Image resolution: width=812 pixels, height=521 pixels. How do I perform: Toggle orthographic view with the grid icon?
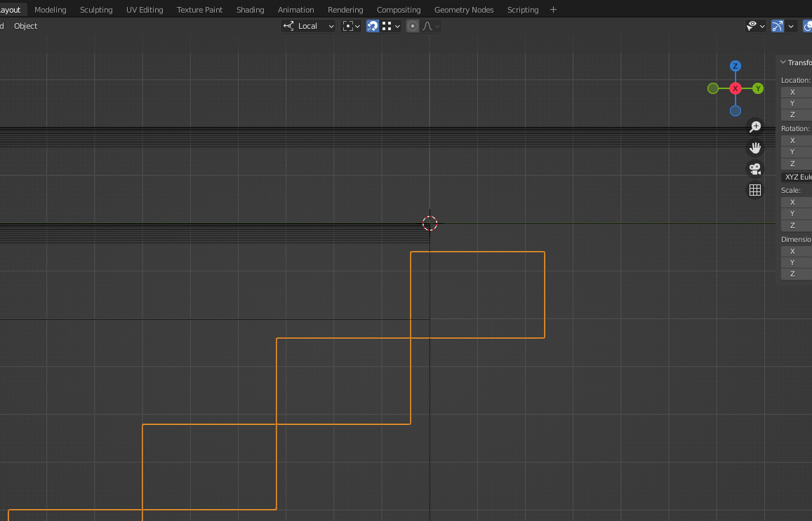tap(754, 189)
